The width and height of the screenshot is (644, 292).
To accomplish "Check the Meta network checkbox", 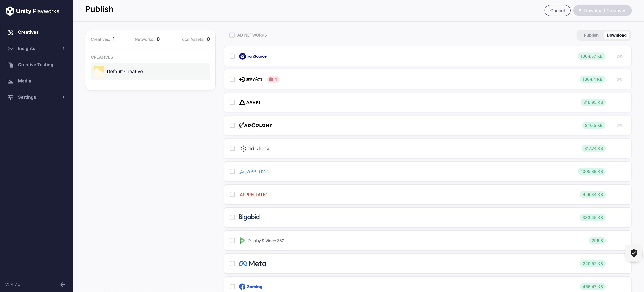I will click(x=232, y=264).
